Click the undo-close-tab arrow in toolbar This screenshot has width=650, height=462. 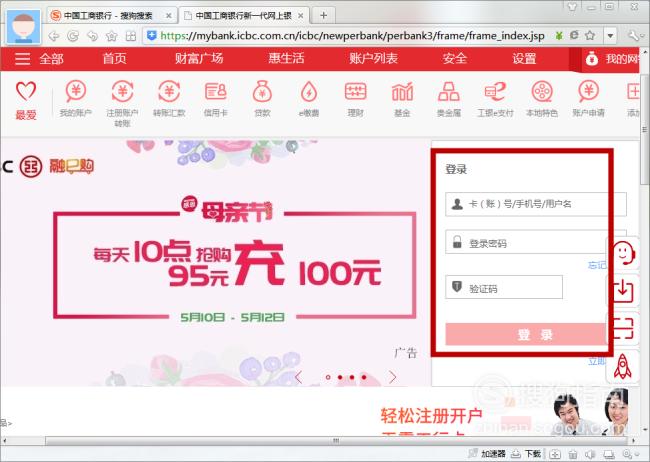point(92,36)
